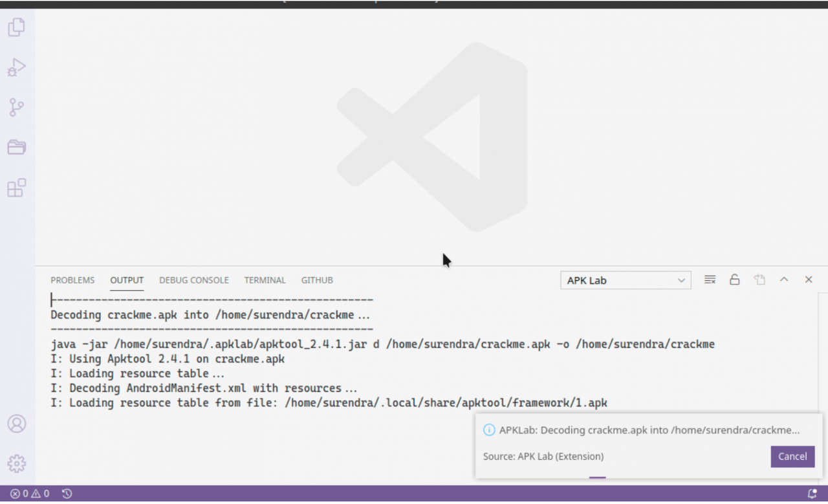Click the history icon in status bar
The image size is (828, 504).
click(67, 494)
